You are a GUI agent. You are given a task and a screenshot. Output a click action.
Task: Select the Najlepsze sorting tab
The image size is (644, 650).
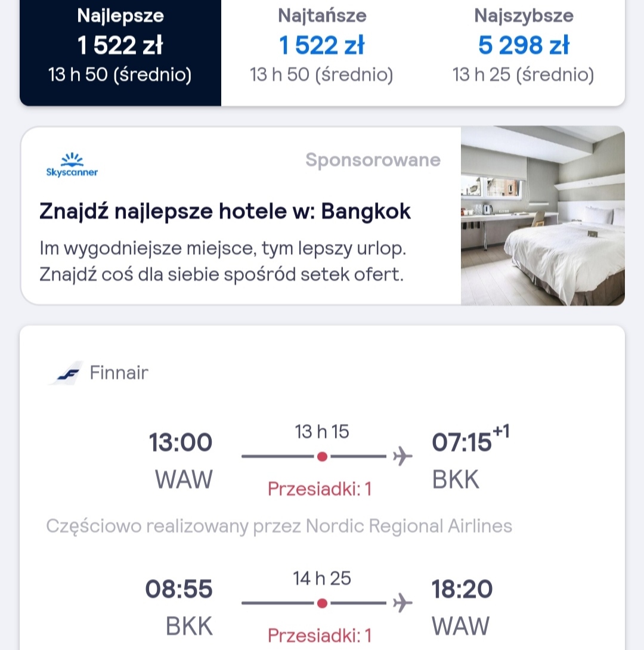(120, 52)
